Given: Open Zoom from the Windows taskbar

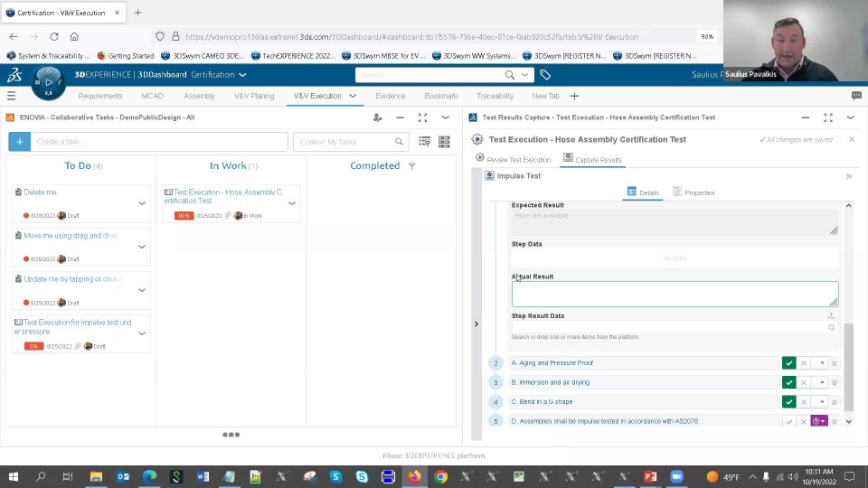Looking at the screenshot, I should (676, 476).
